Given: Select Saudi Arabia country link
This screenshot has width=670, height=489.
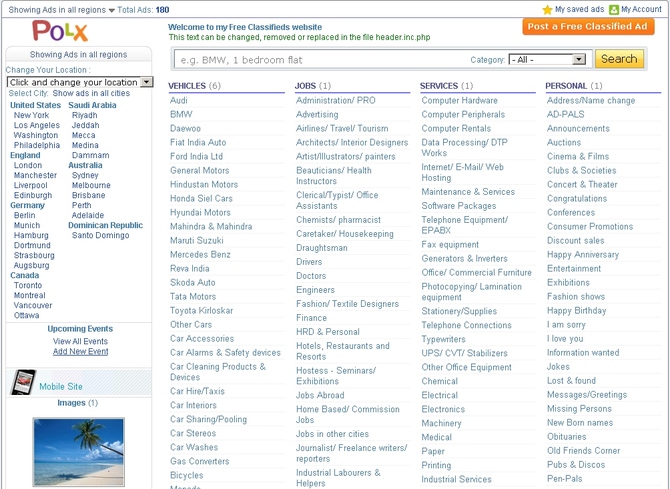Looking at the screenshot, I should [92, 105].
